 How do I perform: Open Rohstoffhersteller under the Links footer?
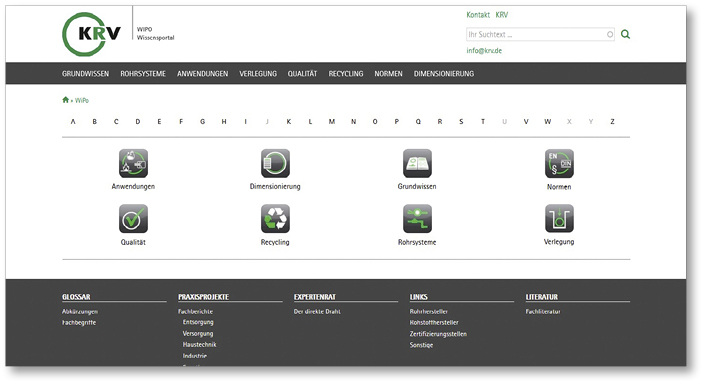tap(434, 322)
